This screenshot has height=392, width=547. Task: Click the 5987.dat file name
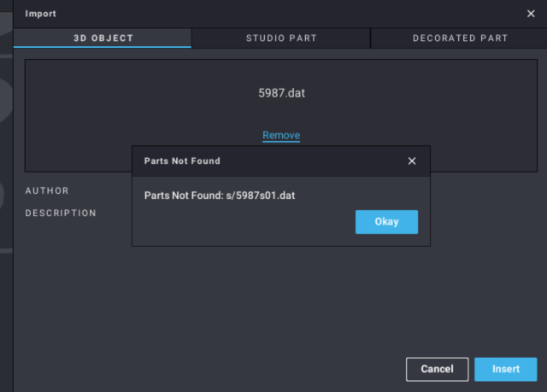pyautogui.click(x=281, y=93)
